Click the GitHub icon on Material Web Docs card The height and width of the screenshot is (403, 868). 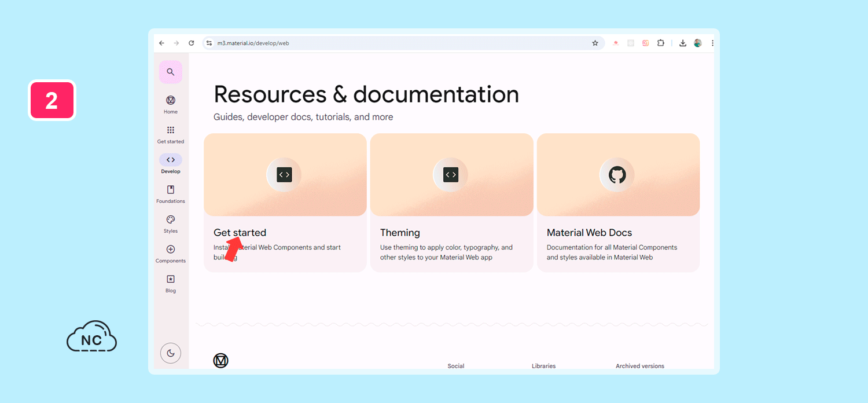617,175
